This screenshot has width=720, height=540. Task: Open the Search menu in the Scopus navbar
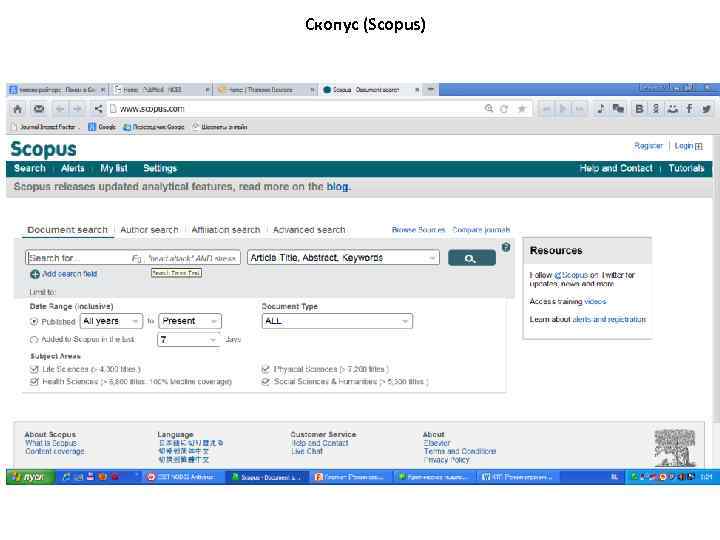(x=30, y=169)
